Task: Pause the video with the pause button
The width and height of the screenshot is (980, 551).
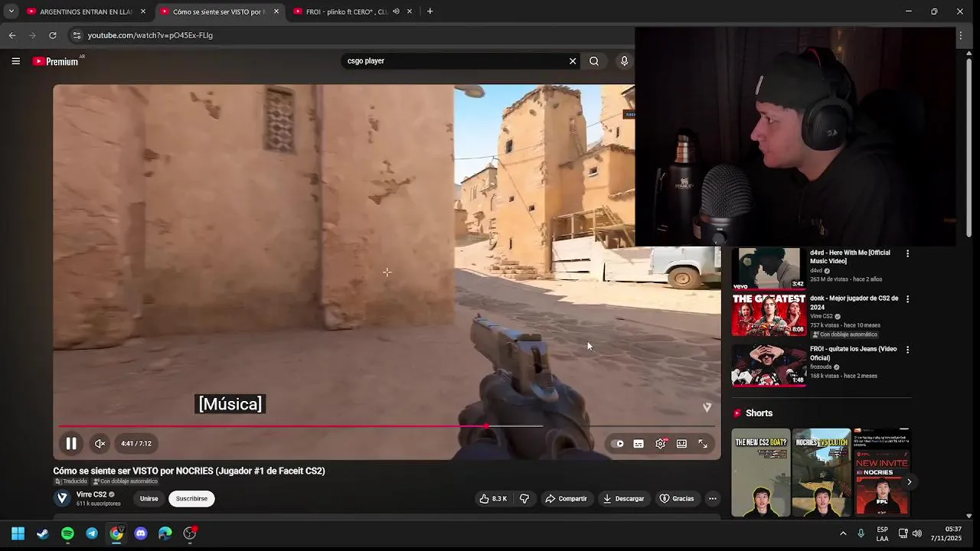Action: pyautogui.click(x=71, y=443)
